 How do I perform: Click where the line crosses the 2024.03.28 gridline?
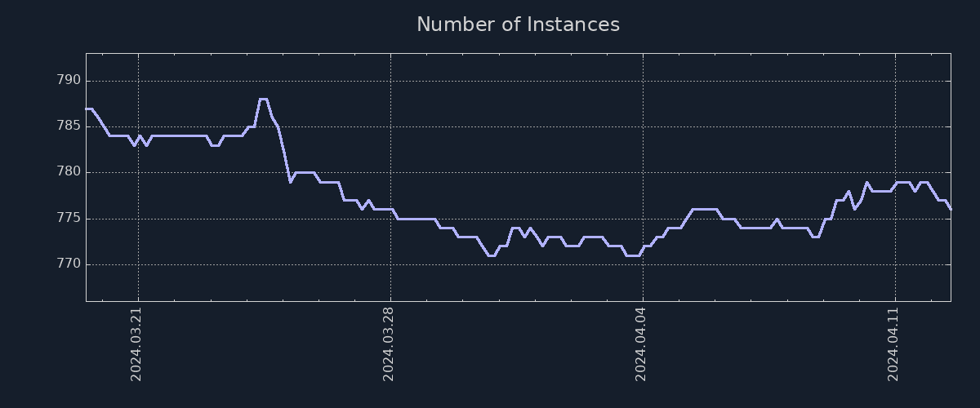pos(390,210)
